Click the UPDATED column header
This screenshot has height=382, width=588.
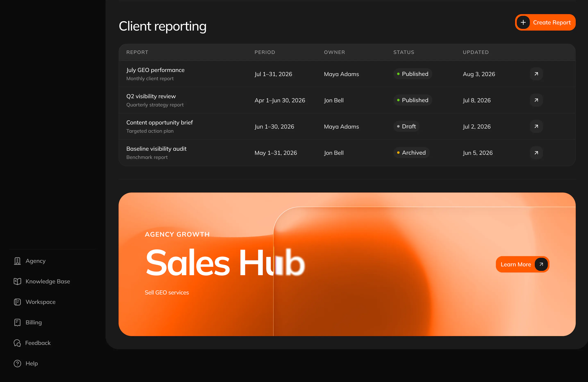coord(476,52)
